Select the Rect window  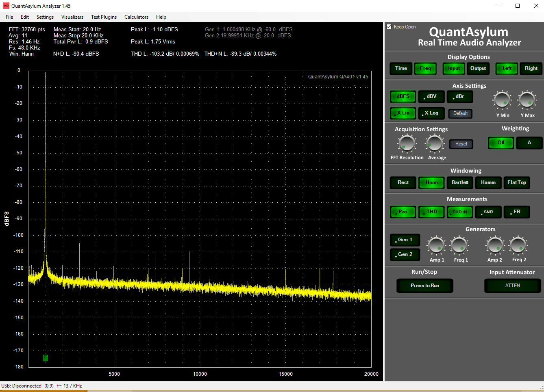pyautogui.click(x=403, y=182)
